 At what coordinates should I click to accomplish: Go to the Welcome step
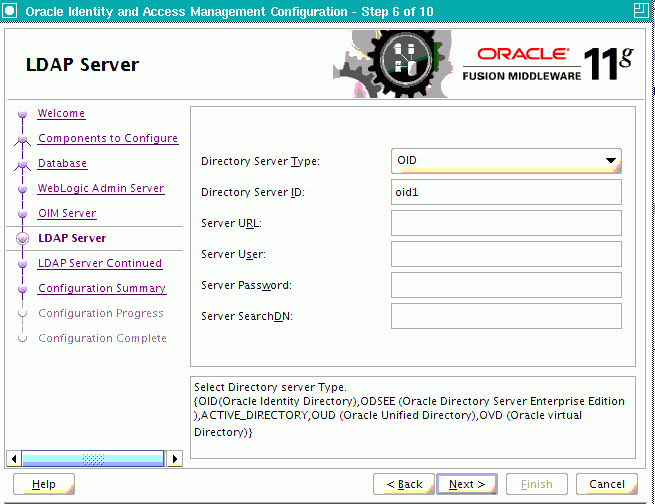click(x=61, y=113)
